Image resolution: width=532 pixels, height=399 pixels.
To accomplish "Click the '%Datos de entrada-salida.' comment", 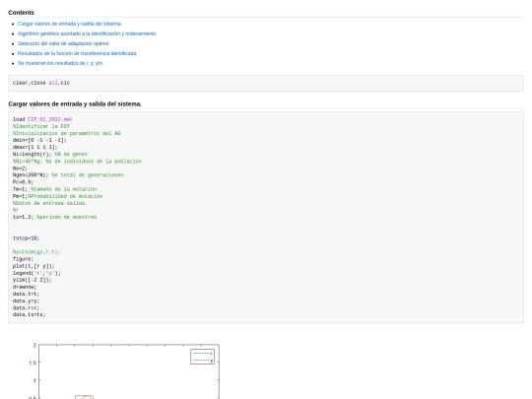I will click(x=50, y=203).
